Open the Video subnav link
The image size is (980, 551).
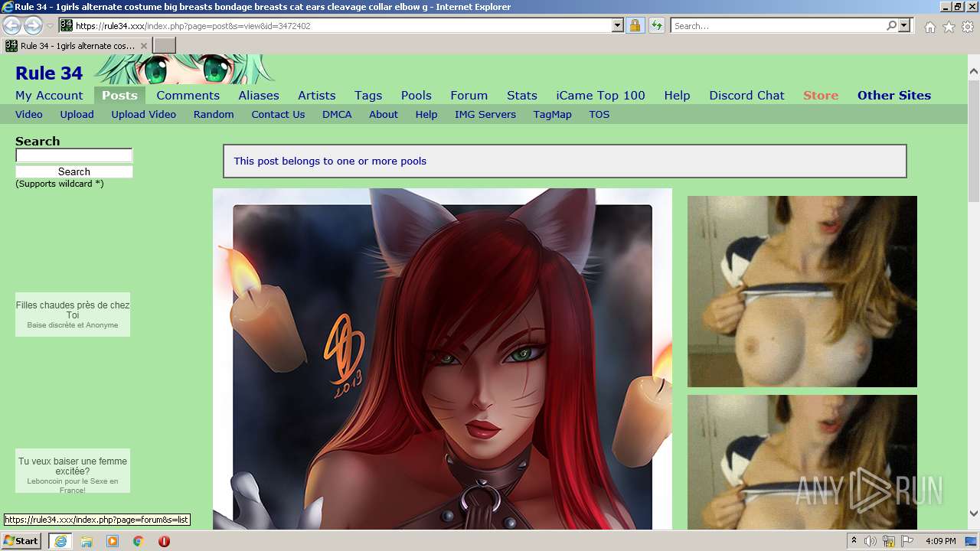tap(29, 114)
